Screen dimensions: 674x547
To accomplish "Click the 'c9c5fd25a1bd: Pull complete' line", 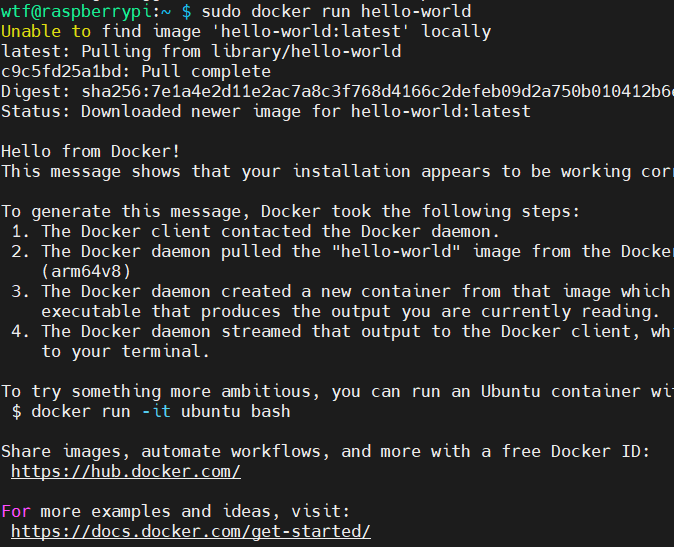I will 136,71.
